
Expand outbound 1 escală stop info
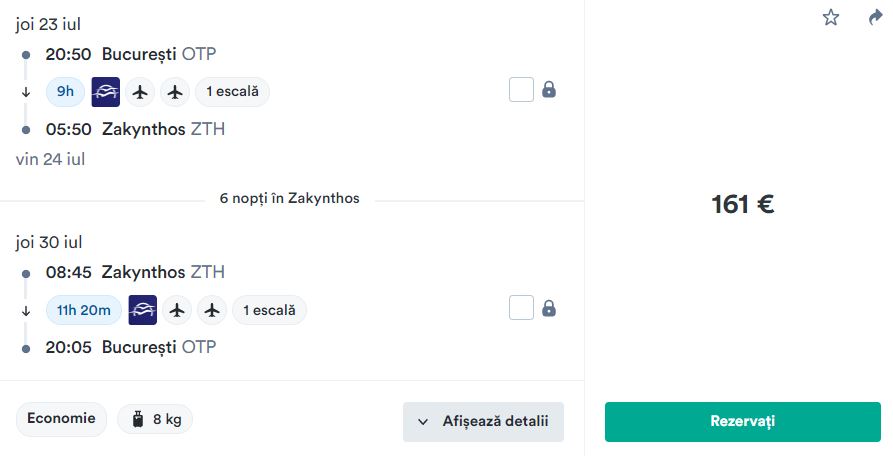[232, 92]
